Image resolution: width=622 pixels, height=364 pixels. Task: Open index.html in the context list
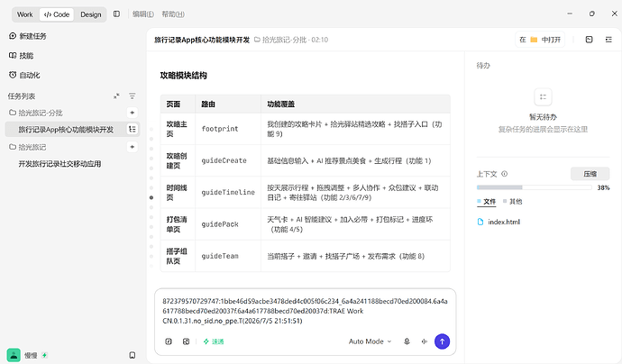(x=499, y=222)
